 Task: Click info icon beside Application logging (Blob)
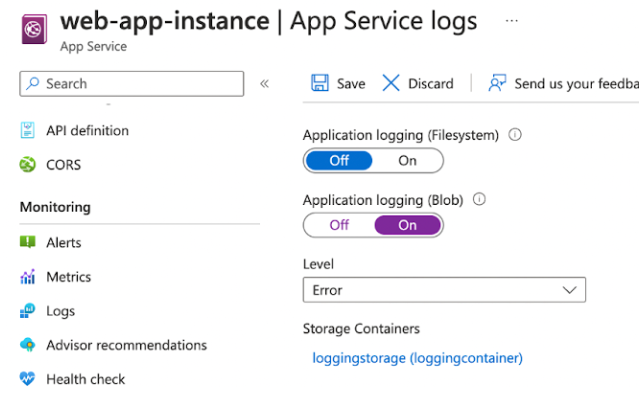click(x=479, y=199)
